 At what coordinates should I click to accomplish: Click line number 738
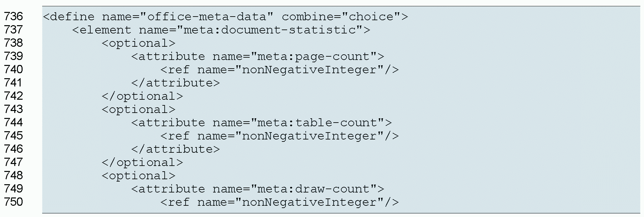[x=14, y=43]
